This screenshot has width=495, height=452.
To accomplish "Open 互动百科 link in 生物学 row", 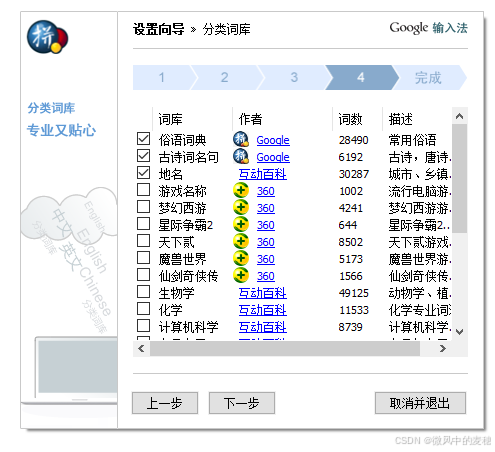I will [x=263, y=293].
